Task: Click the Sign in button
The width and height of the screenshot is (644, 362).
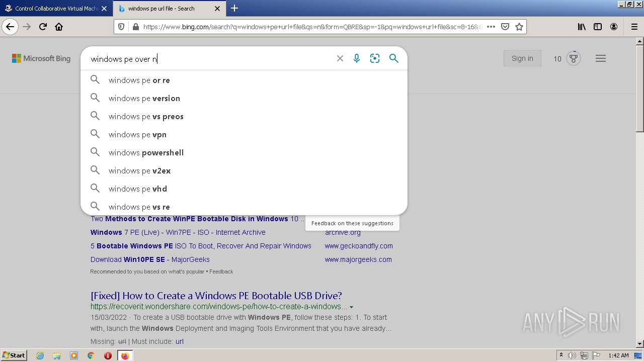Action: [x=522, y=58]
